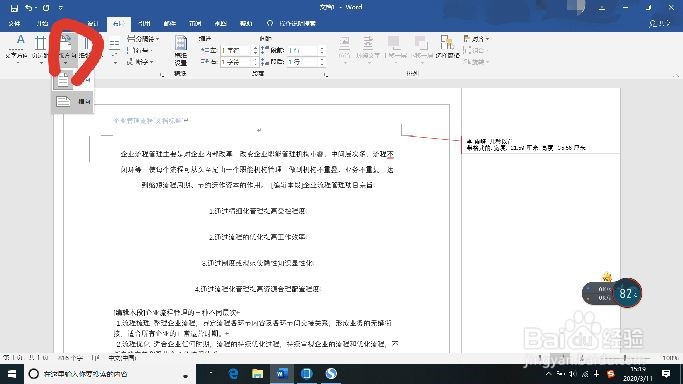Click the word count in status bar
683x384 pixels.
[71, 358]
